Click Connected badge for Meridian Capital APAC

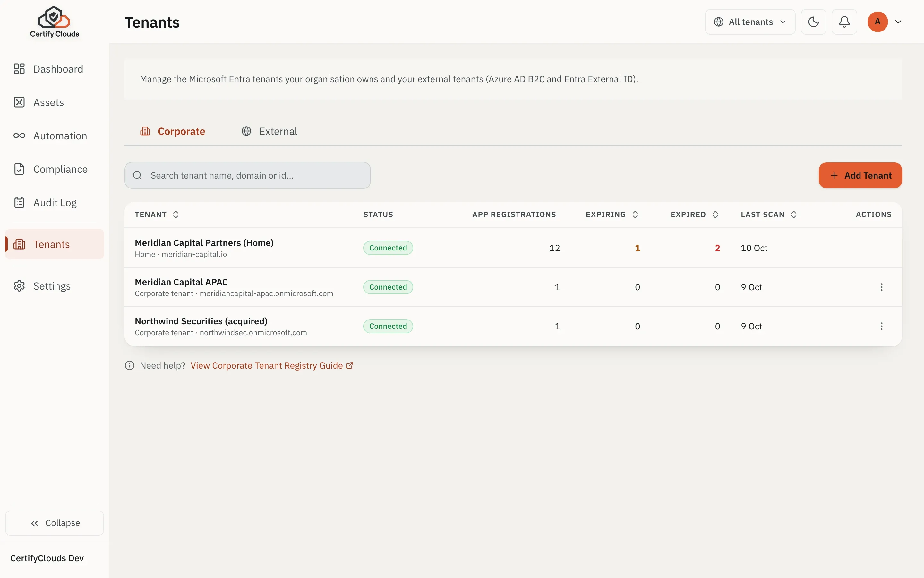pyautogui.click(x=388, y=287)
